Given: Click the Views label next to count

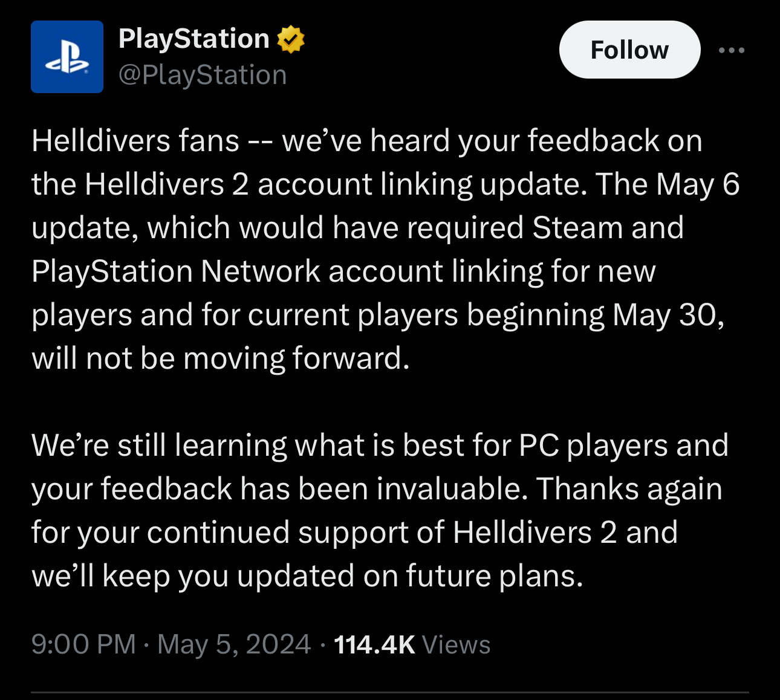Looking at the screenshot, I should click(x=457, y=644).
